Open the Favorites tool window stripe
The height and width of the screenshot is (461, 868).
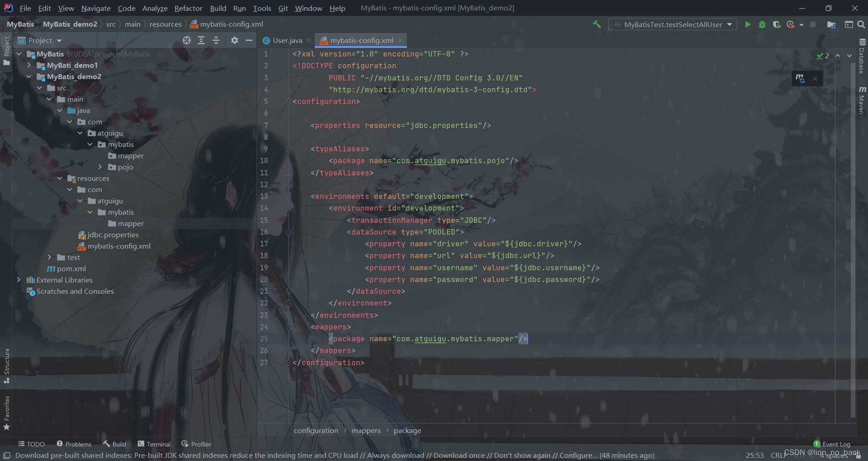pyautogui.click(x=7, y=413)
